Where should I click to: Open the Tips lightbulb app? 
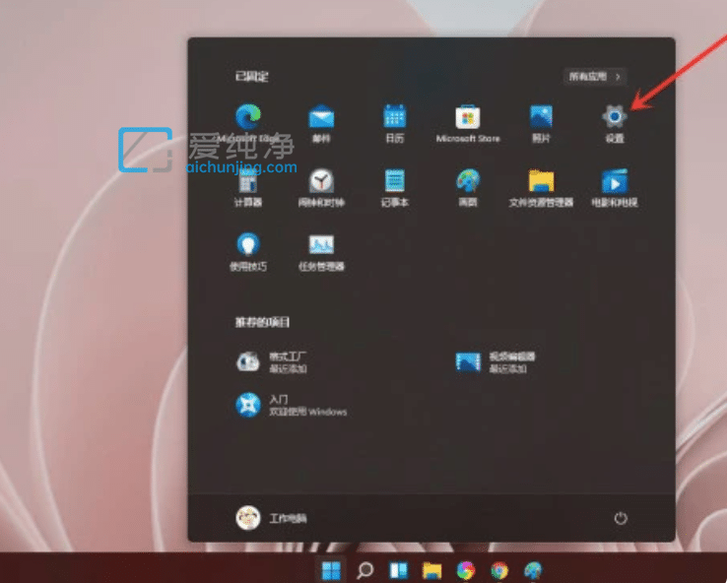click(248, 244)
